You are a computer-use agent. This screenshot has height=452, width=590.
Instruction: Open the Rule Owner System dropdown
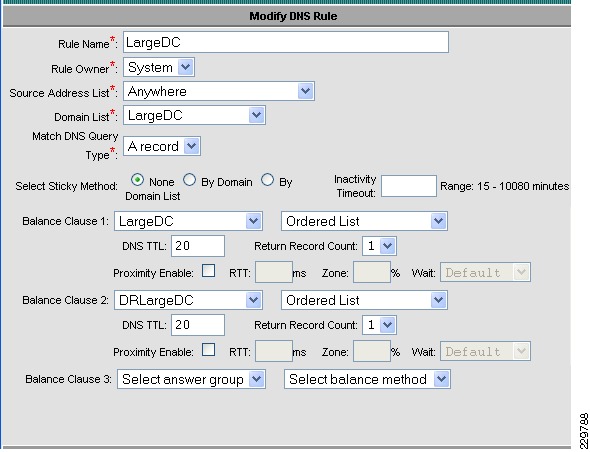pyautogui.click(x=159, y=68)
